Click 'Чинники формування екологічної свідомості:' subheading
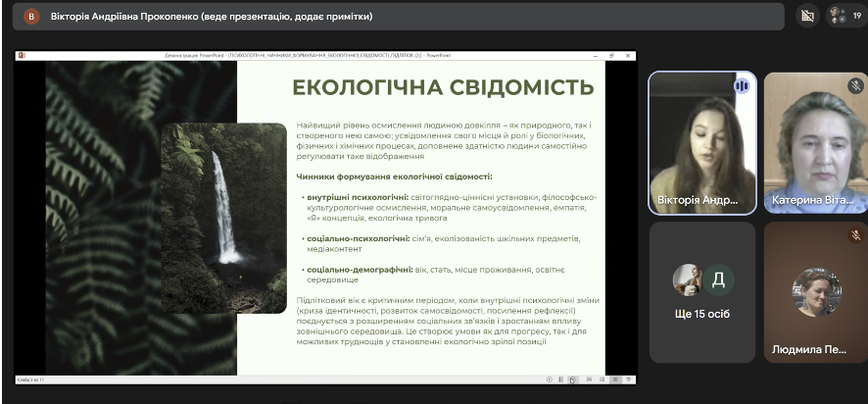The image size is (868, 404). tap(394, 177)
